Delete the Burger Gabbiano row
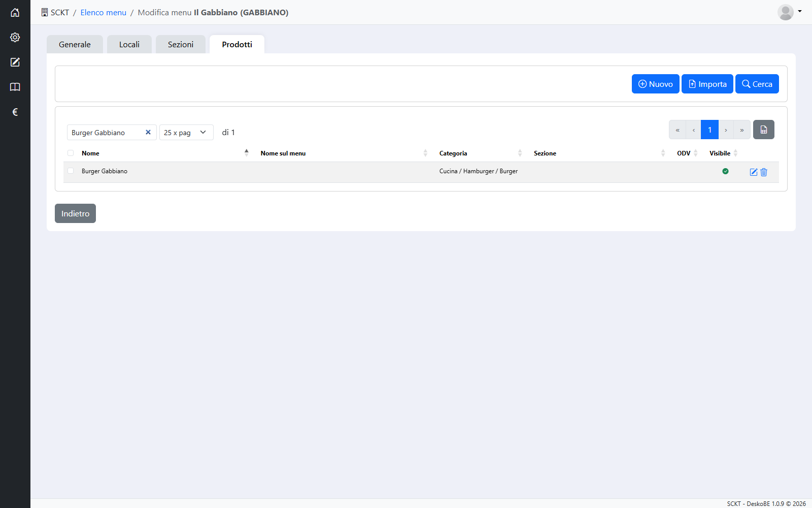The image size is (812, 508). 764,172
